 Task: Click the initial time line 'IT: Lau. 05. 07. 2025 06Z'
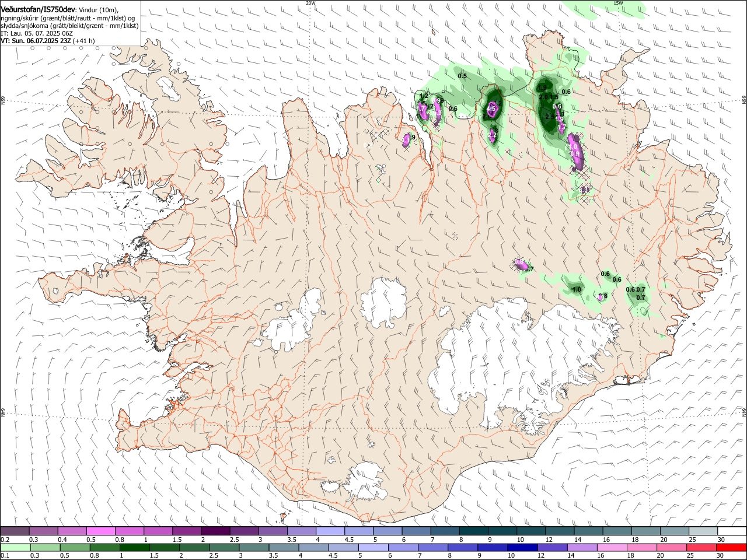[37, 33]
